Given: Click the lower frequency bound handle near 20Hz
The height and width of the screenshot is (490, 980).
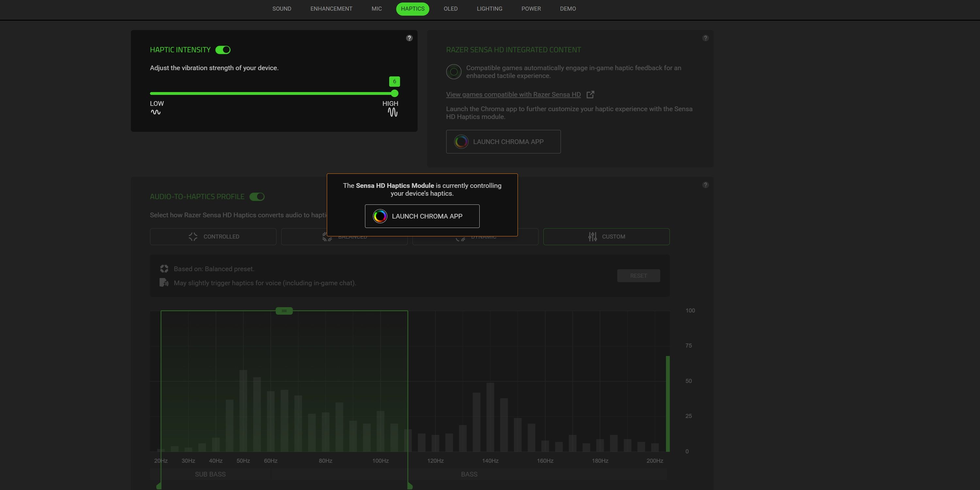Looking at the screenshot, I should 159,486.
